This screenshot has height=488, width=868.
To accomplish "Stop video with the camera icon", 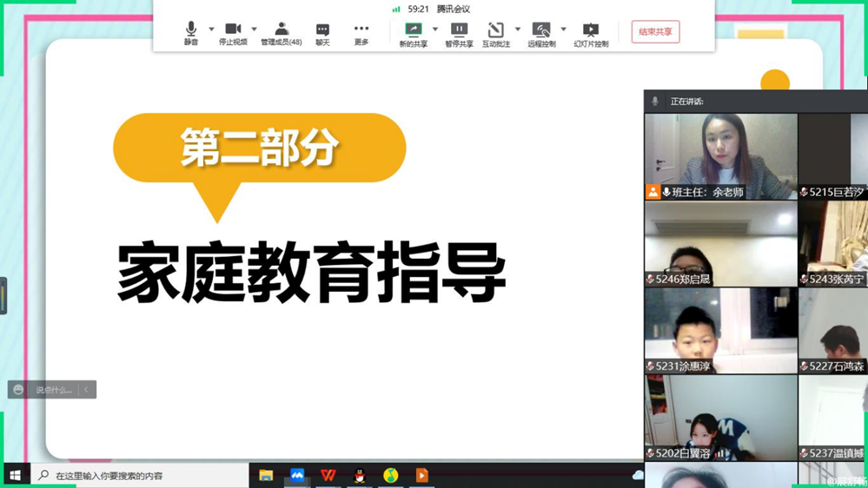I will tap(233, 33).
